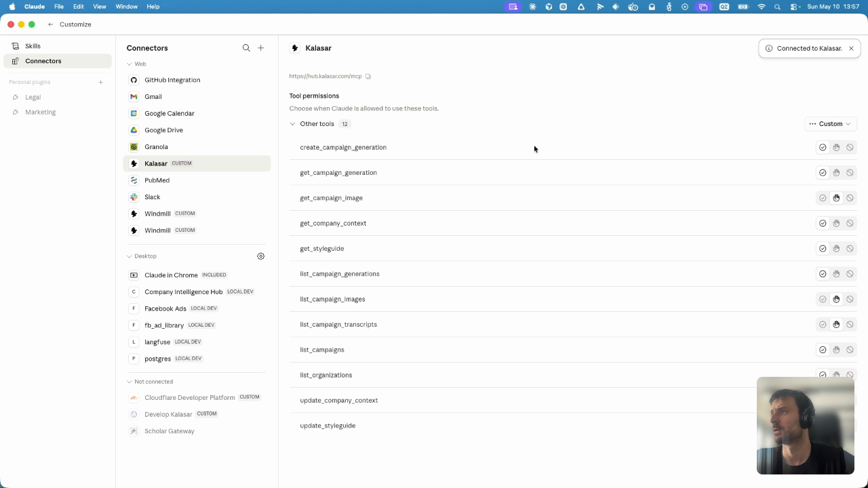868x488 pixels.
Task: Select Connectors in sidebar
Action: click(x=58, y=61)
